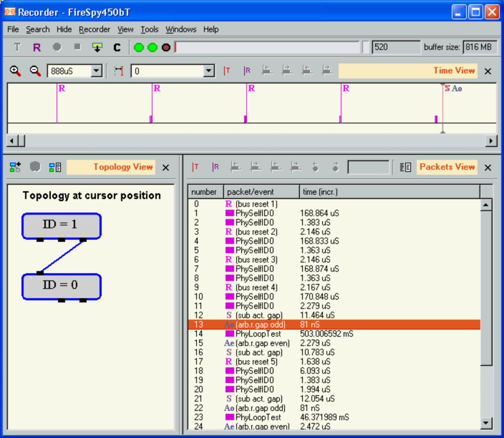Image resolution: width=504 pixels, height=438 pixels.
Task: Click the recording buffer progress bar
Action: click(x=267, y=47)
